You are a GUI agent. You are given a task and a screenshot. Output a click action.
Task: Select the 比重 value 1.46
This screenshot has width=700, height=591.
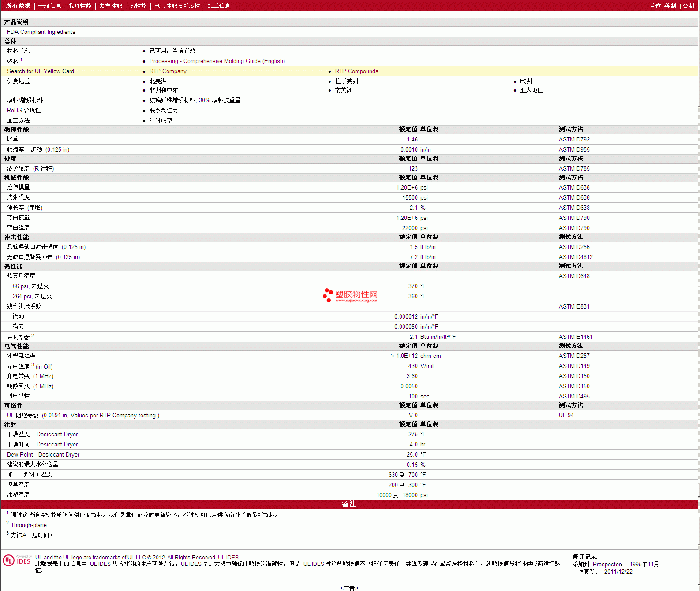(x=412, y=139)
